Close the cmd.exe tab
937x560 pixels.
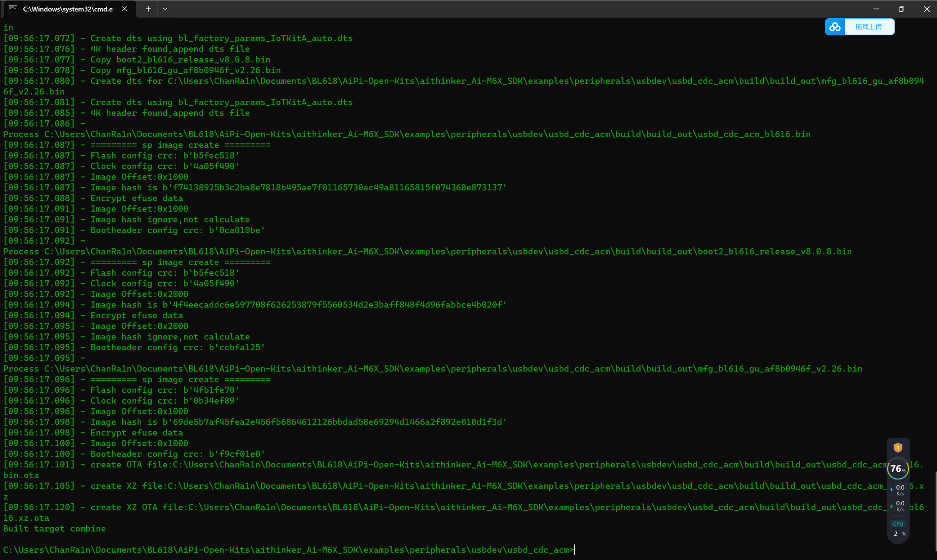click(124, 9)
